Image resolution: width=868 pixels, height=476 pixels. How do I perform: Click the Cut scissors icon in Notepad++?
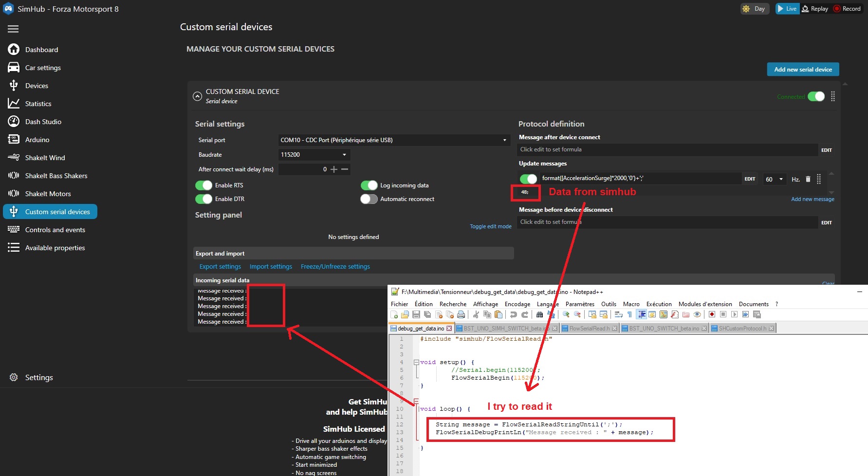[x=476, y=314]
